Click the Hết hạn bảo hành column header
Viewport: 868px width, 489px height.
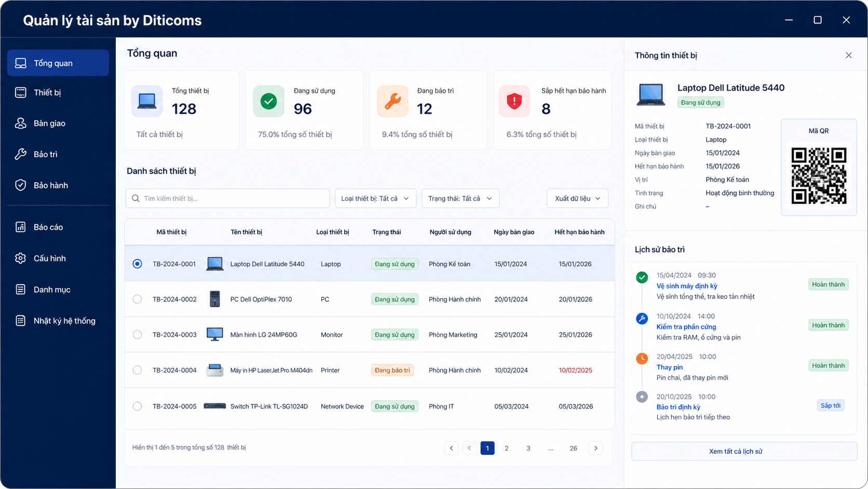click(x=579, y=232)
